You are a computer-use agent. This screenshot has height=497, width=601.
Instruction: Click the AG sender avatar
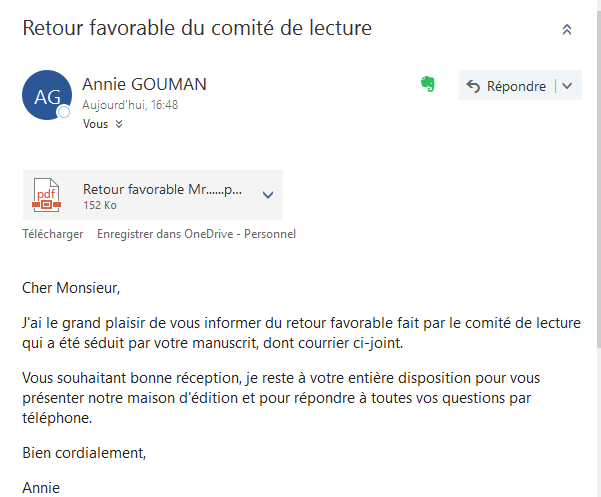click(47, 95)
